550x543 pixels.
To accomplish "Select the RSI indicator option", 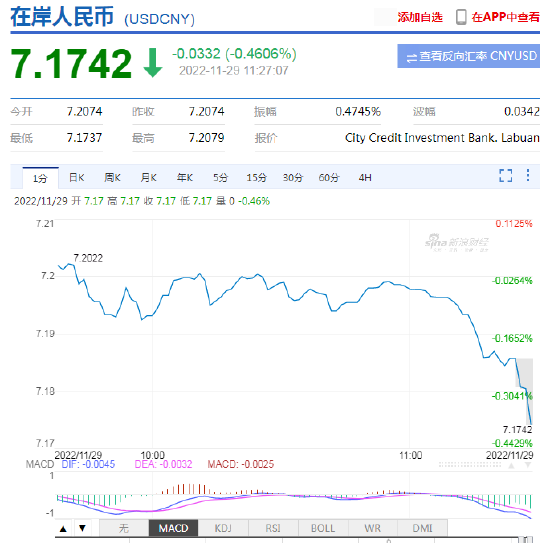I will [273, 528].
